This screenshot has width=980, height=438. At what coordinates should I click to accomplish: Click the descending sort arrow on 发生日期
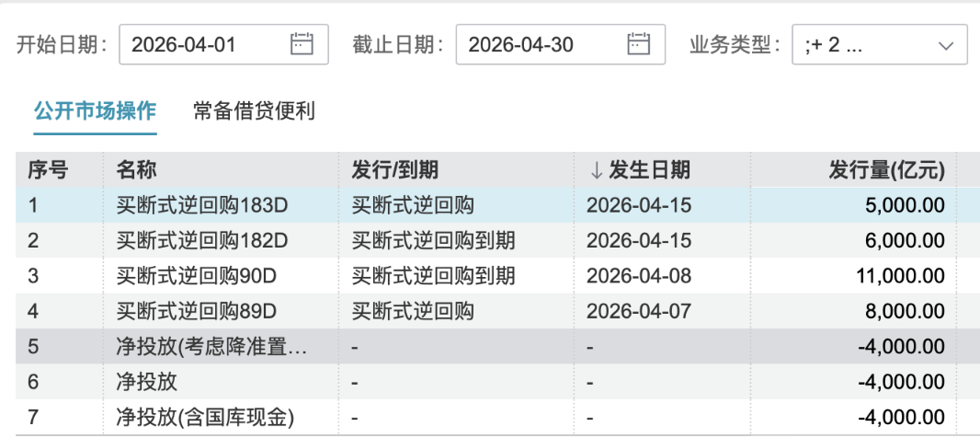[x=596, y=170]
